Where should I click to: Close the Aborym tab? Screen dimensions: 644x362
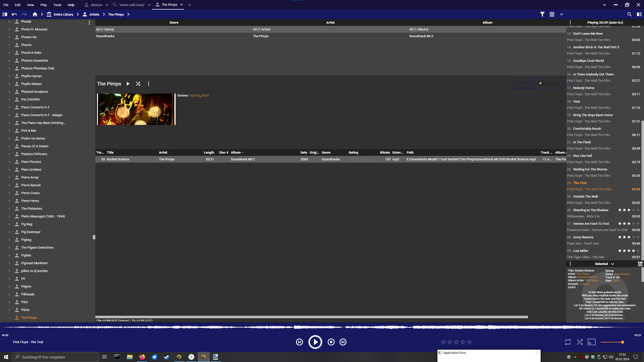[107, 5]
